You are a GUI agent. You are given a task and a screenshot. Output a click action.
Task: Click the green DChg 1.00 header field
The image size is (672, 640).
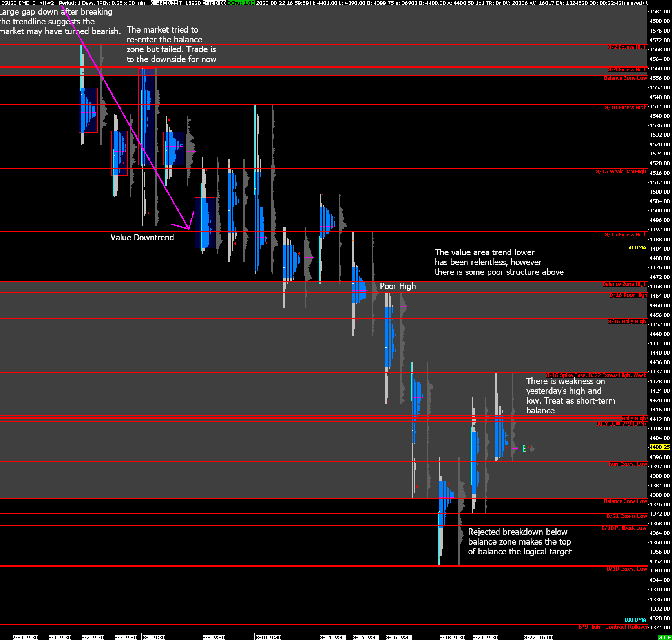coord(241,3)
